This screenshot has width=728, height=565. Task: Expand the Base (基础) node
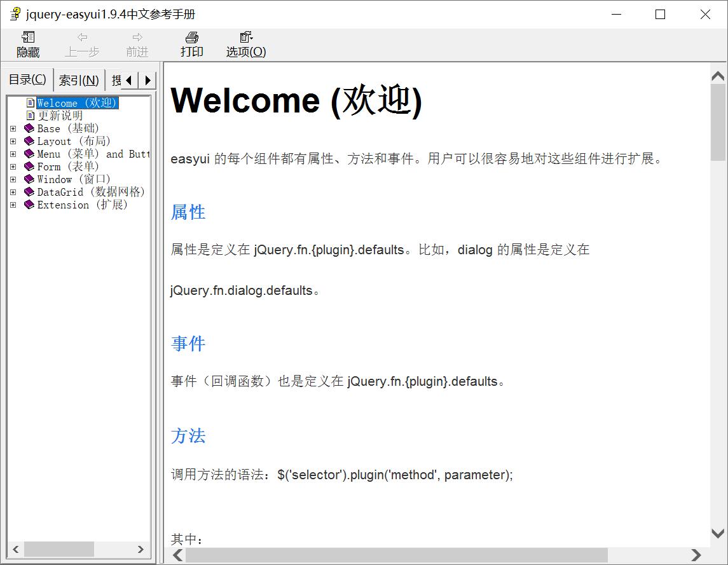13,128
